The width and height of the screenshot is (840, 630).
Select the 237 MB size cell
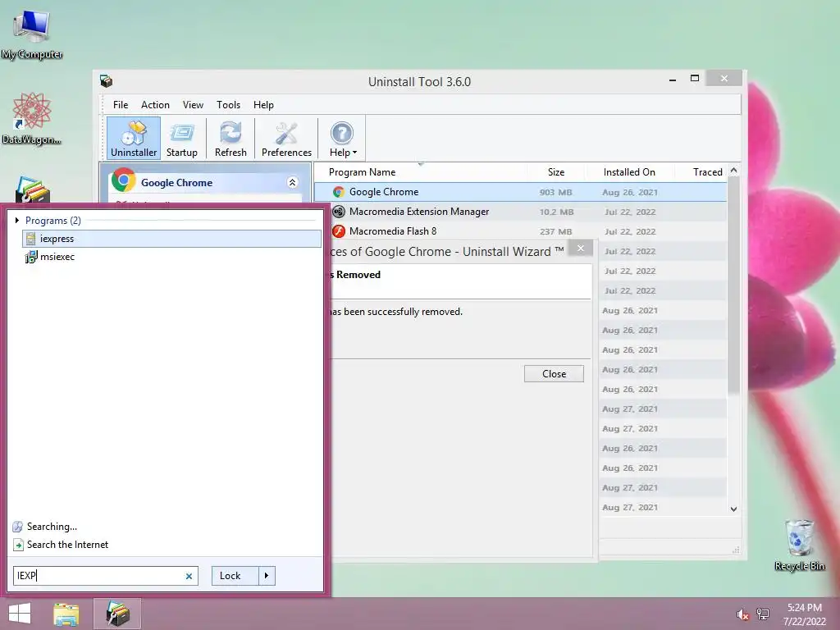pyautogui.click(x=555, y=231)
